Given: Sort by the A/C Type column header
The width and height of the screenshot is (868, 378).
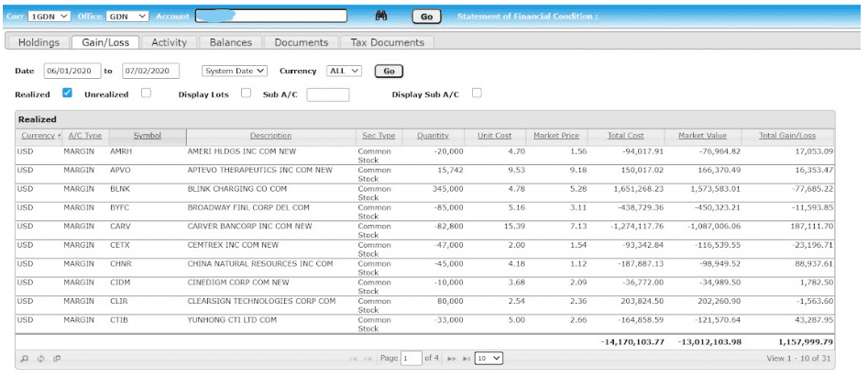Looking at the screenshot, I should click(84, 136).
